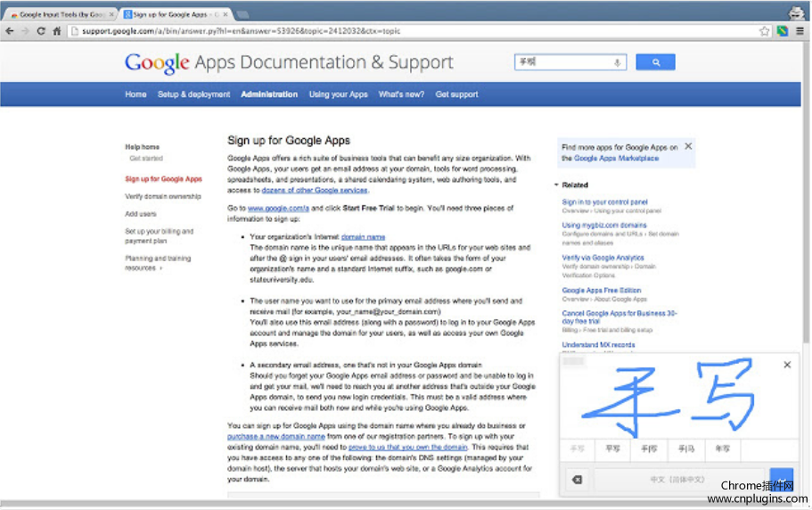Click Get started in the sidebar
This screenshot has width=812, height=510.
point(146,159)
